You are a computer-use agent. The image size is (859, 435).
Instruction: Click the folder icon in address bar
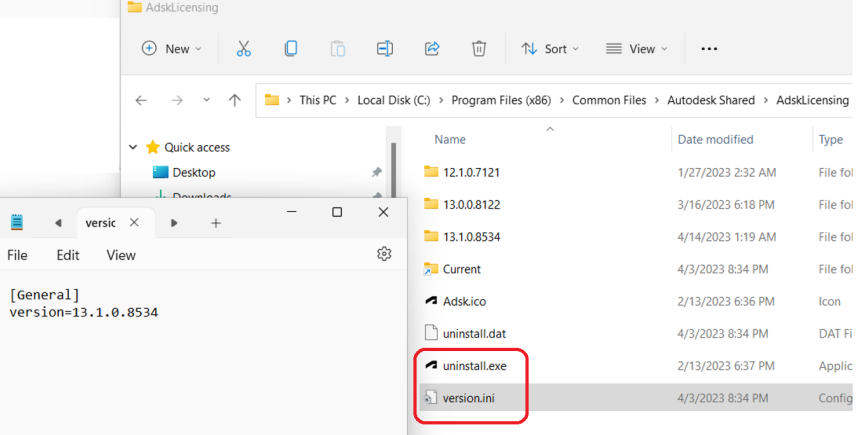click(272, 100)
